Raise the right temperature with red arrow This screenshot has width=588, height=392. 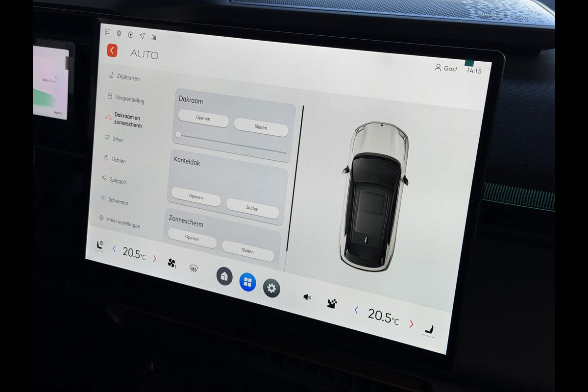[411, 324]
